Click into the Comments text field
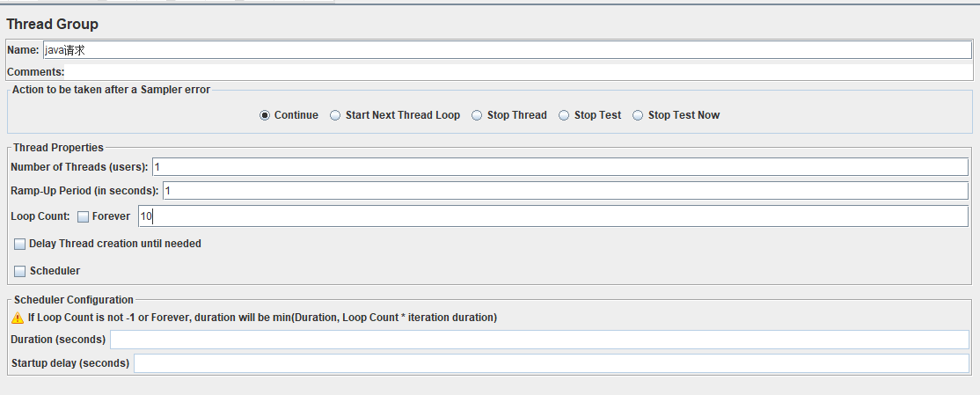Viewport: 980px width, 395px height. click(x=519, y=72)
